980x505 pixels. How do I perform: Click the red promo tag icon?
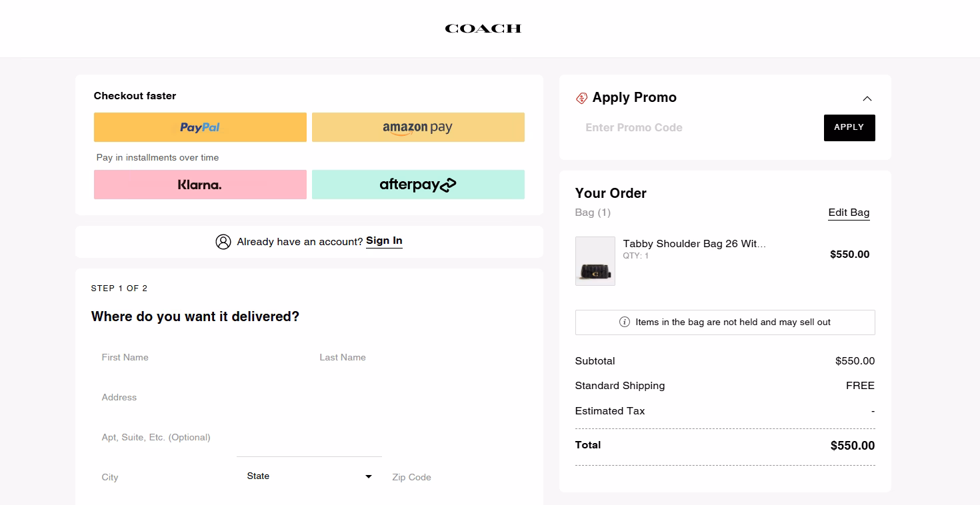click(581, 98)
